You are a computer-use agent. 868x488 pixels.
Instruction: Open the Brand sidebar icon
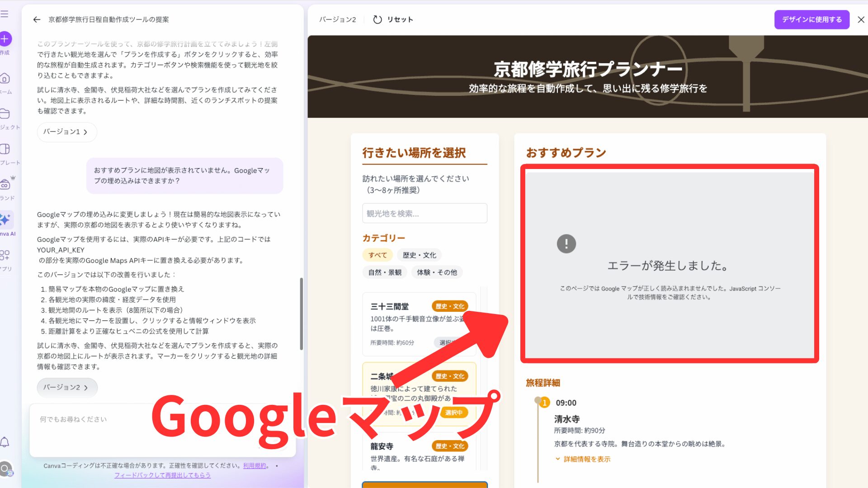5,184
